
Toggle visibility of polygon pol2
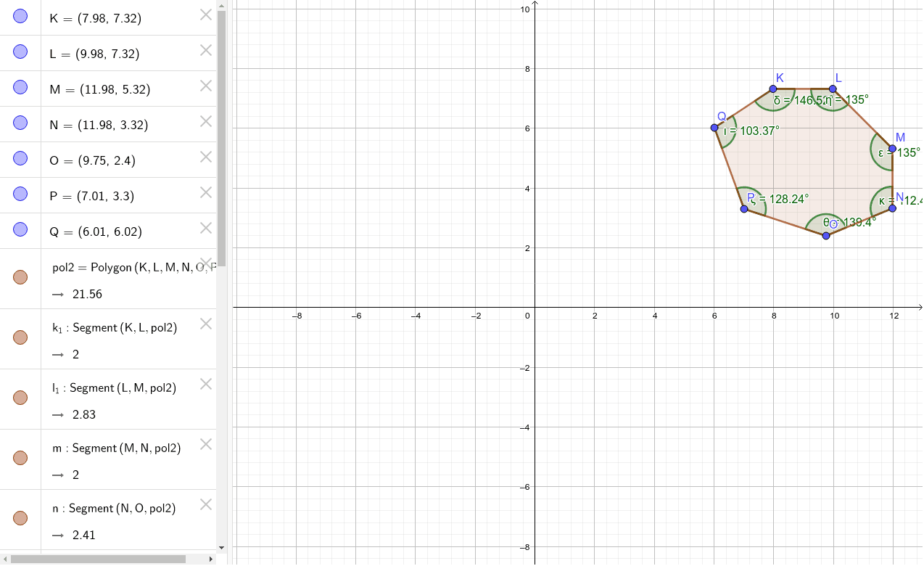(20, 277)
